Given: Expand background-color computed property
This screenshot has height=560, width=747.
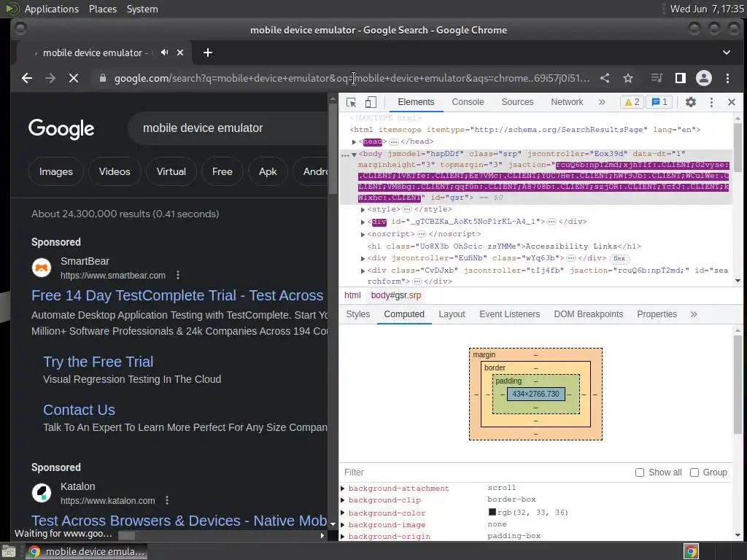Looking at the screenshot, I should click(x=343, y=513).
